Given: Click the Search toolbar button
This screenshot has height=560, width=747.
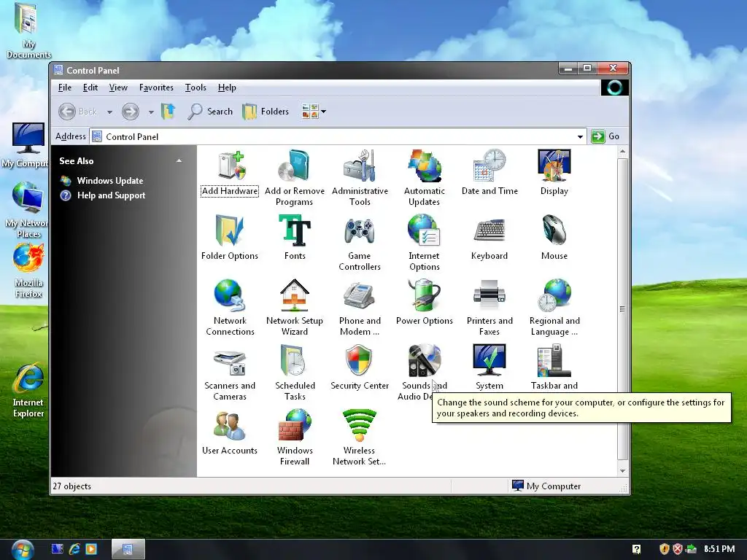Looking at the screenshot, I should (x=210, y=112).
